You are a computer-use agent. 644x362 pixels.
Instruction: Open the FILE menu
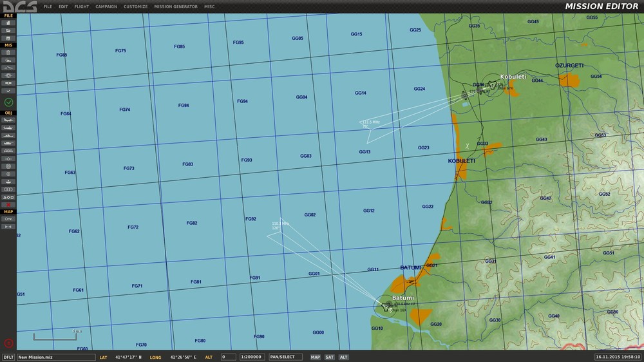48,6
